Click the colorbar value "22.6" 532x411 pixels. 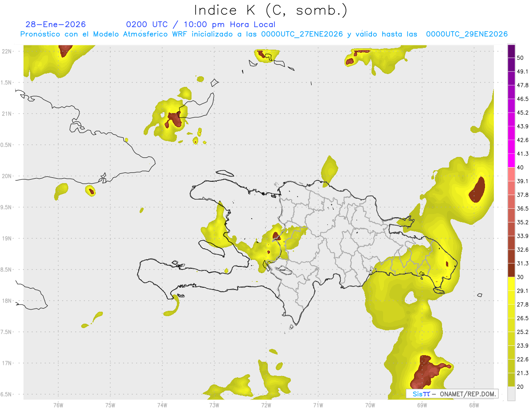pyautogui.click(x=523, y=360)
